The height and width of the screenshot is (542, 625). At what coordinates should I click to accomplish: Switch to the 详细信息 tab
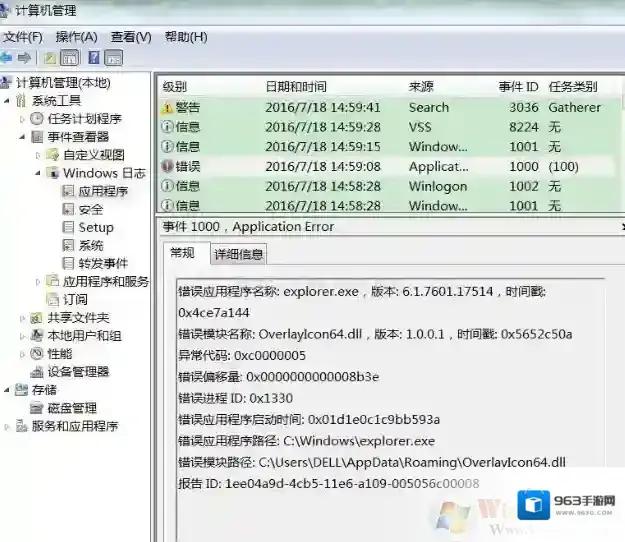coord(239,254)
